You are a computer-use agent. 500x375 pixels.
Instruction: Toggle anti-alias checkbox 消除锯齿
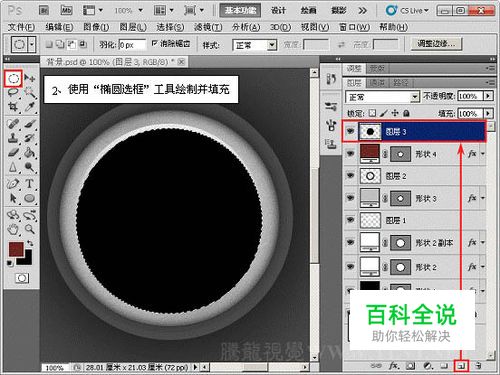point(155,43)
